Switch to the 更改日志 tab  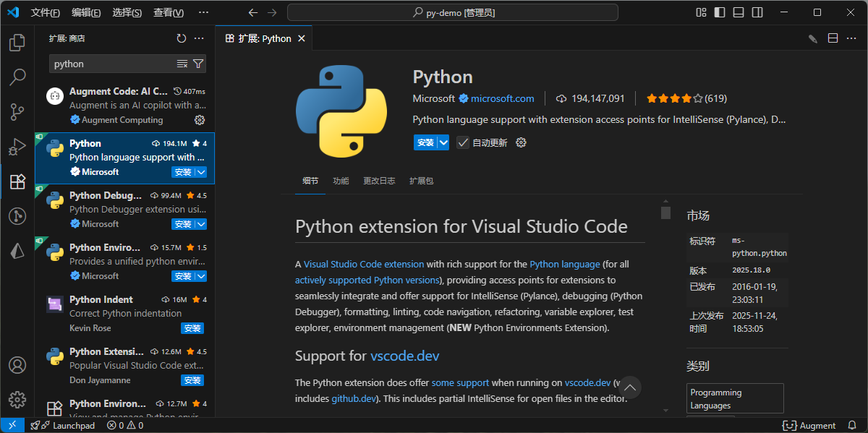(x=379, y=181)
